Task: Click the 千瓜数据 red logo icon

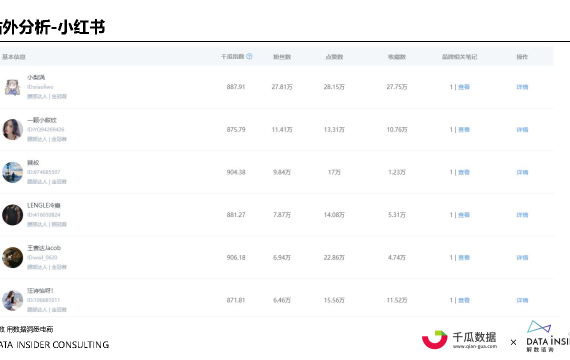Action: [434, 340]
